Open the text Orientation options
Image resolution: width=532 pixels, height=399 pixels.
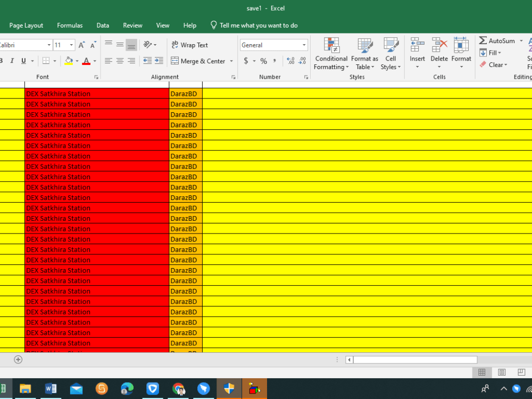(149, 45)
